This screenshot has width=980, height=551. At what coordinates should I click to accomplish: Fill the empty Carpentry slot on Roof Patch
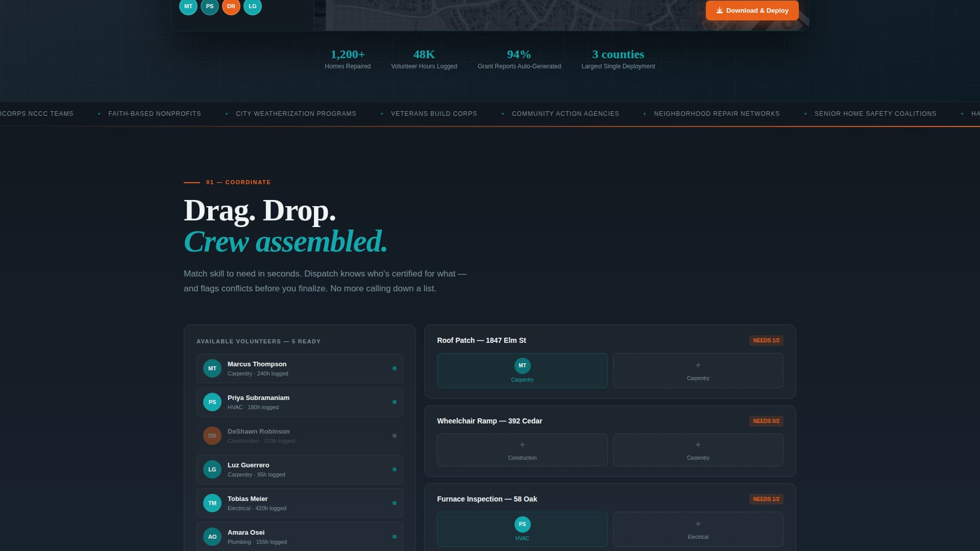[698, 370]
